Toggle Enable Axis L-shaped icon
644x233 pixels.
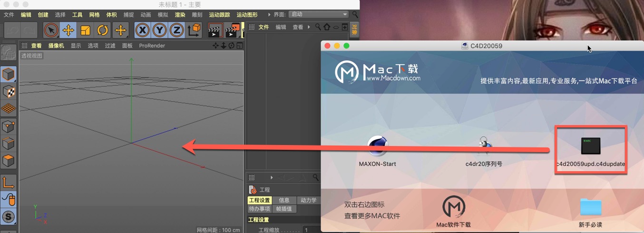click(x=8, y=183)
